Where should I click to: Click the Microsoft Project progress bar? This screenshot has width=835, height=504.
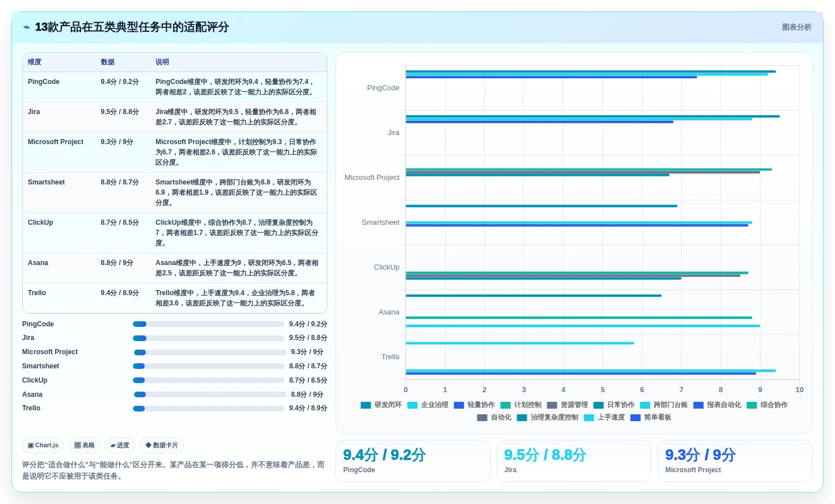point(210,352)
